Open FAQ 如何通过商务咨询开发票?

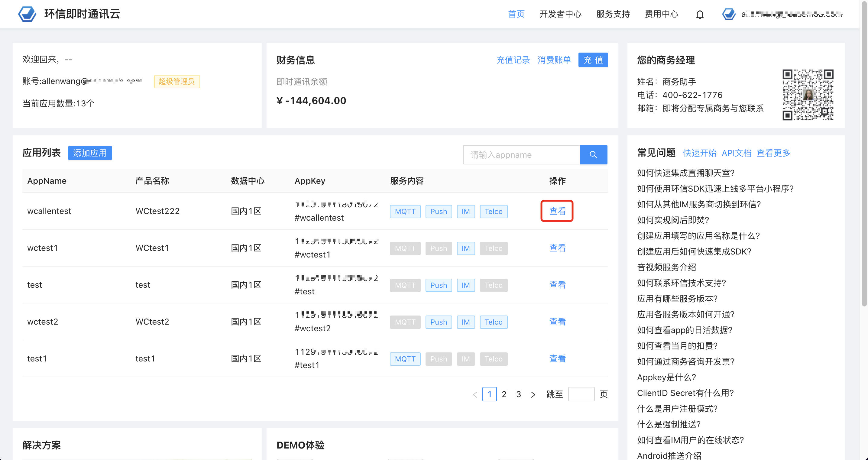[x=686, y=361]
